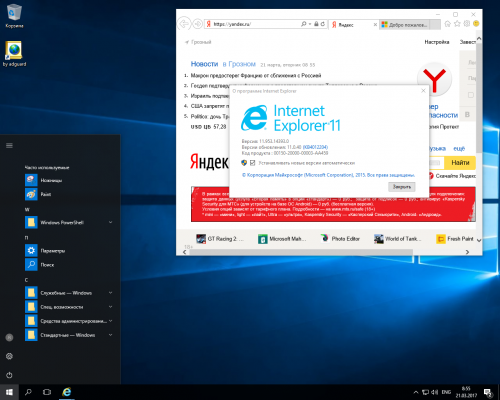
Task: Switch to the Яндекс browser tab
Action: [354, 25]
